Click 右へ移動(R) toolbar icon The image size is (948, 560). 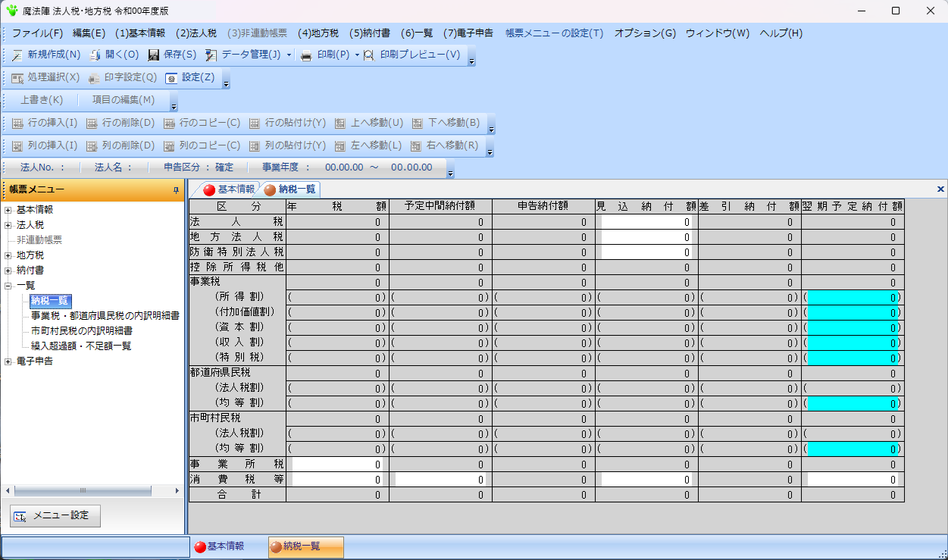point(416,146)
